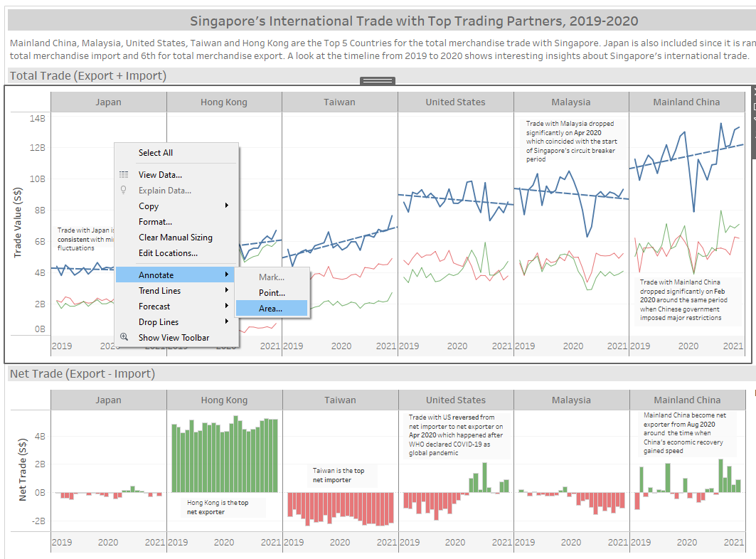Image resolution: width=756 pixels, height=559 pixels.
Task: Select Area... in the Annotate submenu
Action: point(270,309)
